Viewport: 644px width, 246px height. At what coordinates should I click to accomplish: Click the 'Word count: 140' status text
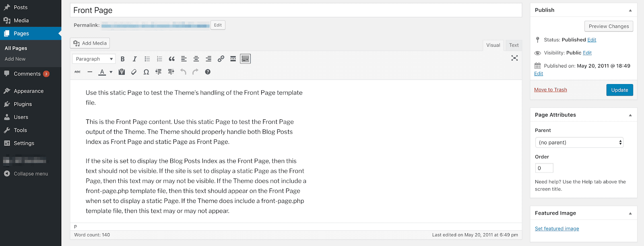click(92, 235)
